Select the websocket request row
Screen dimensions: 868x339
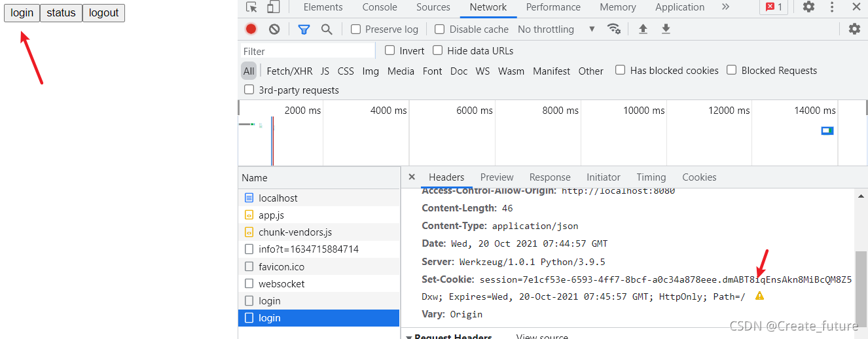pos(319,283)
